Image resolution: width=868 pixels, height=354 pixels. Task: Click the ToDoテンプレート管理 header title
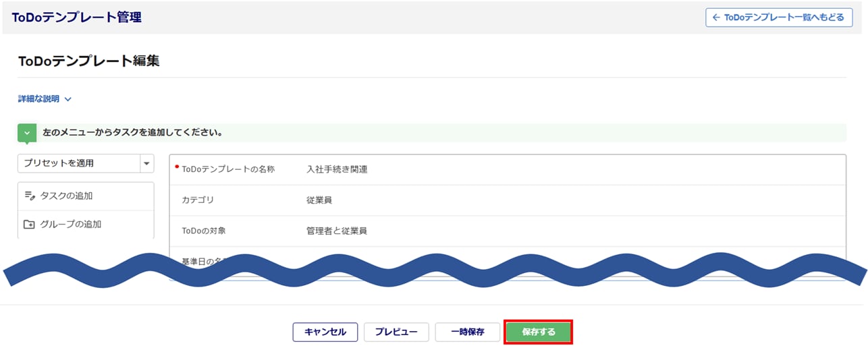(x=76, y=18)
